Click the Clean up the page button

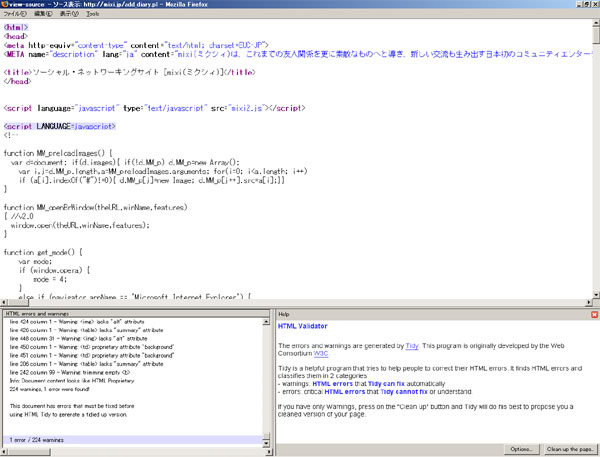tap(570, 449)
